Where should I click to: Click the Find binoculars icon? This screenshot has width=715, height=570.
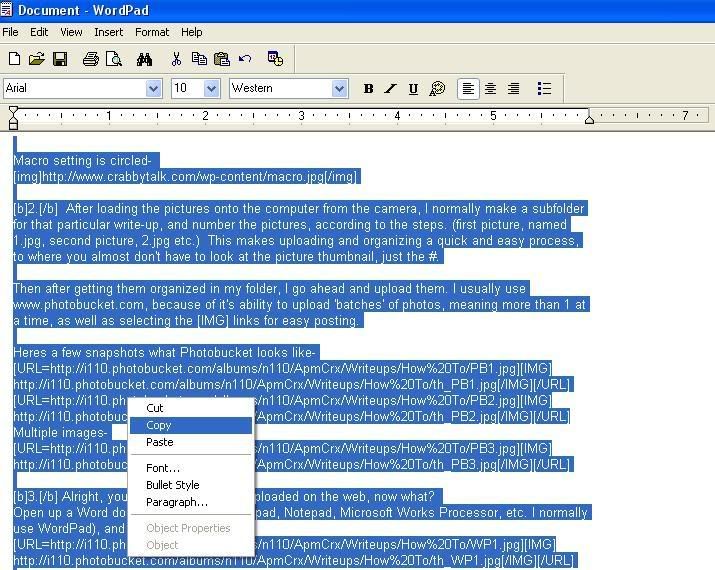tap(144, 60)
